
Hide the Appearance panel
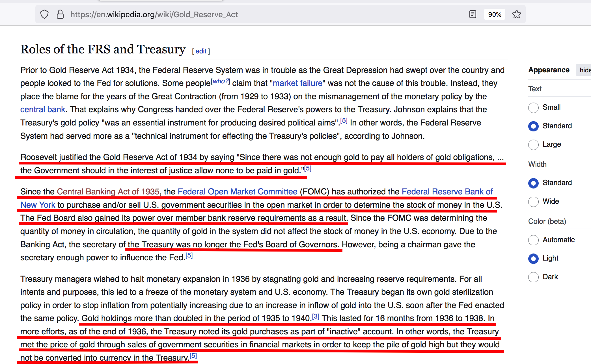point(584,70)
